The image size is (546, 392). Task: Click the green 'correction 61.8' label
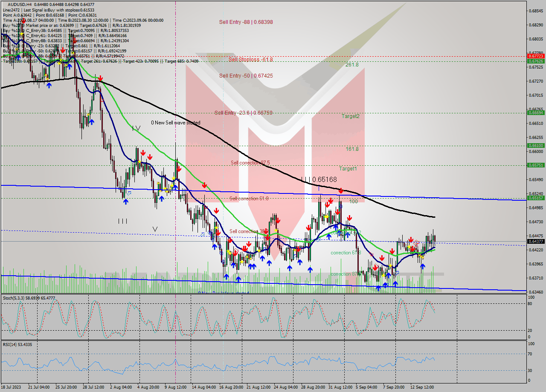[x=346, y=253]
